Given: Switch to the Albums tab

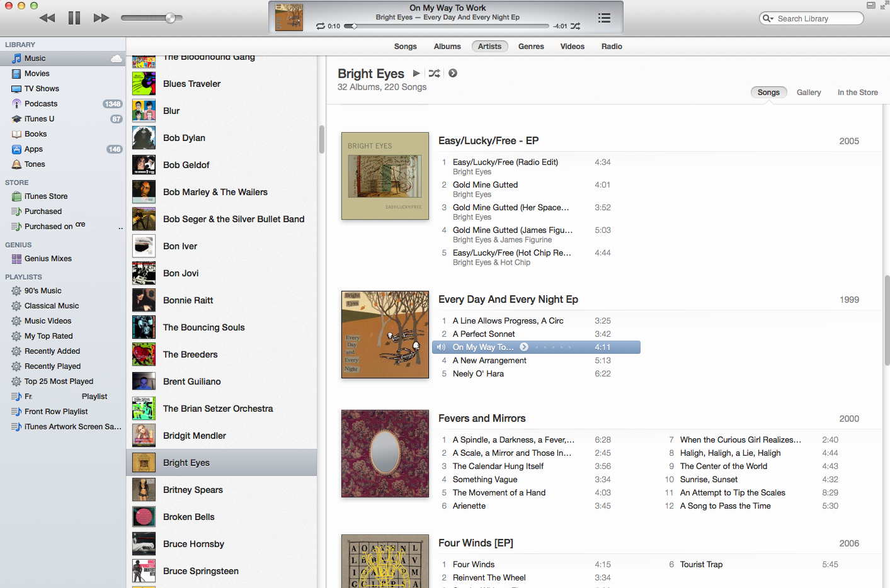Looking at the screenshot, I should pos(447,46).
